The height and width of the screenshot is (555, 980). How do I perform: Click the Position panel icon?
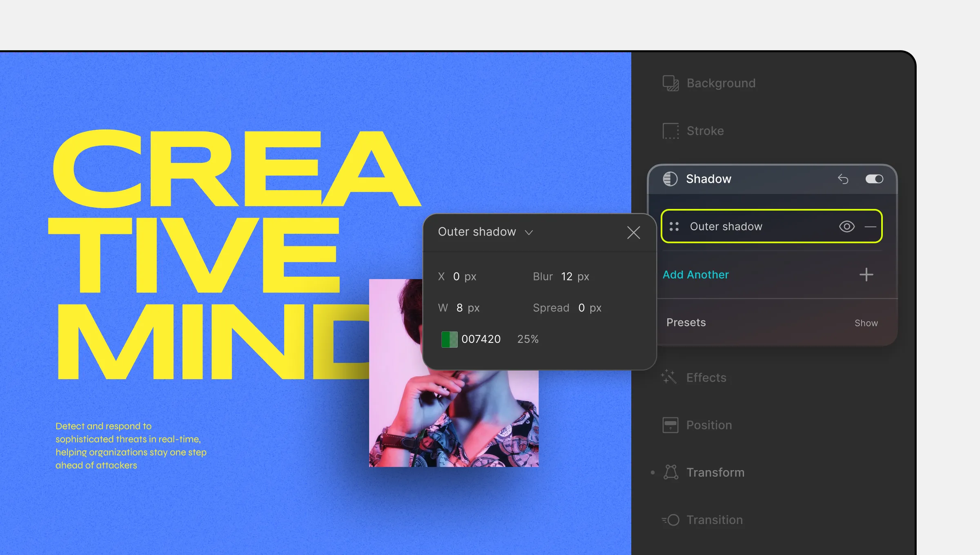[670, 424]
